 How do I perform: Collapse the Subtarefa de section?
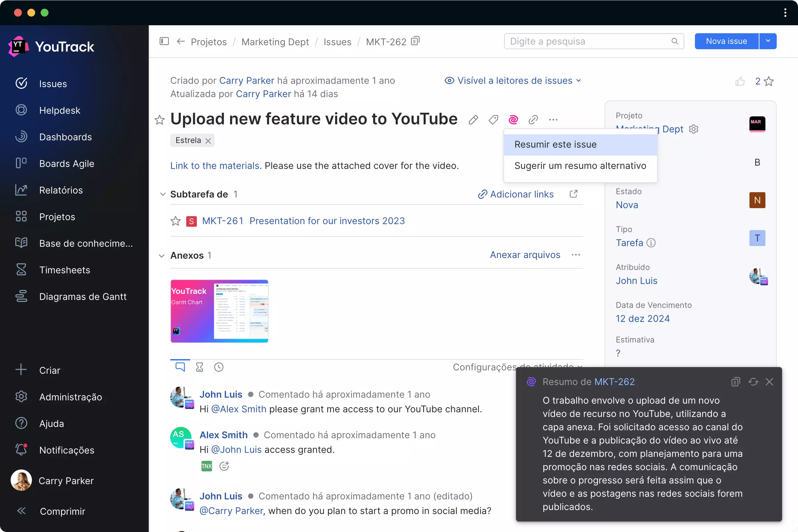162,194
